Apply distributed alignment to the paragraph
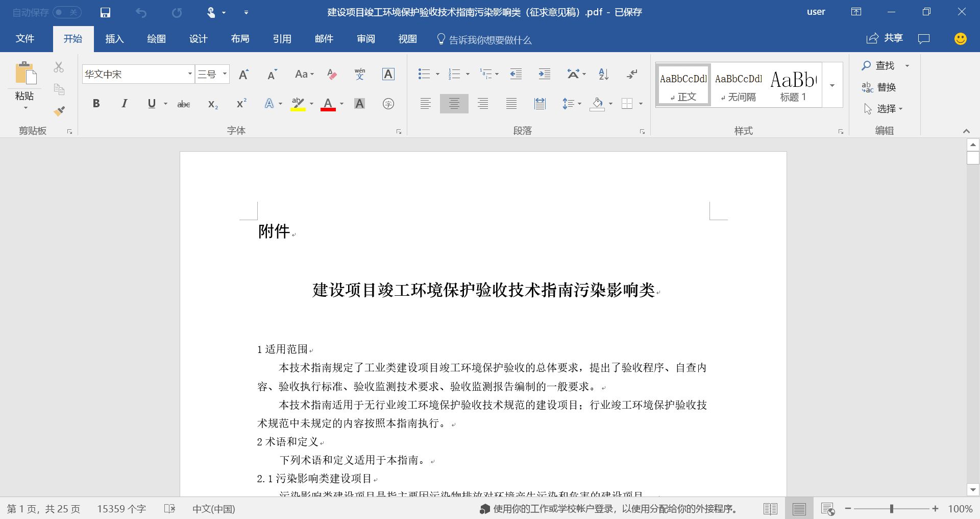Screen dimensions: 980x519 [x=540, y=104]
